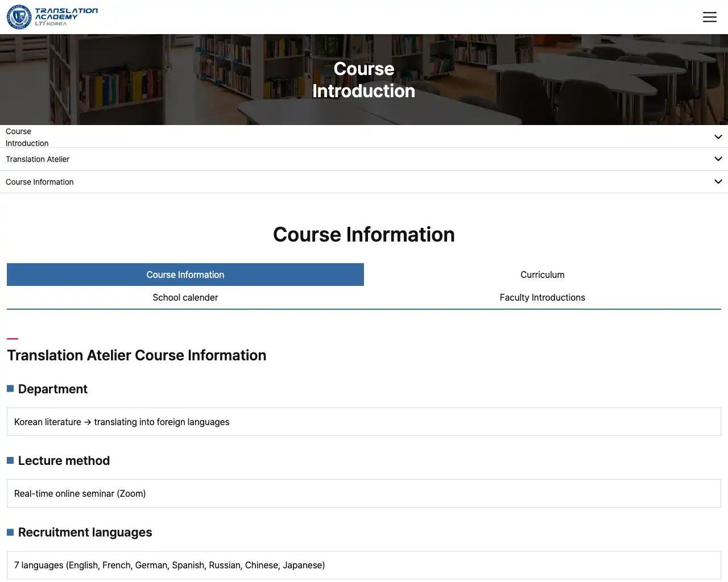
Task: Expand the Course Introduction dropdown chevron
Action: tap(718, 137)
